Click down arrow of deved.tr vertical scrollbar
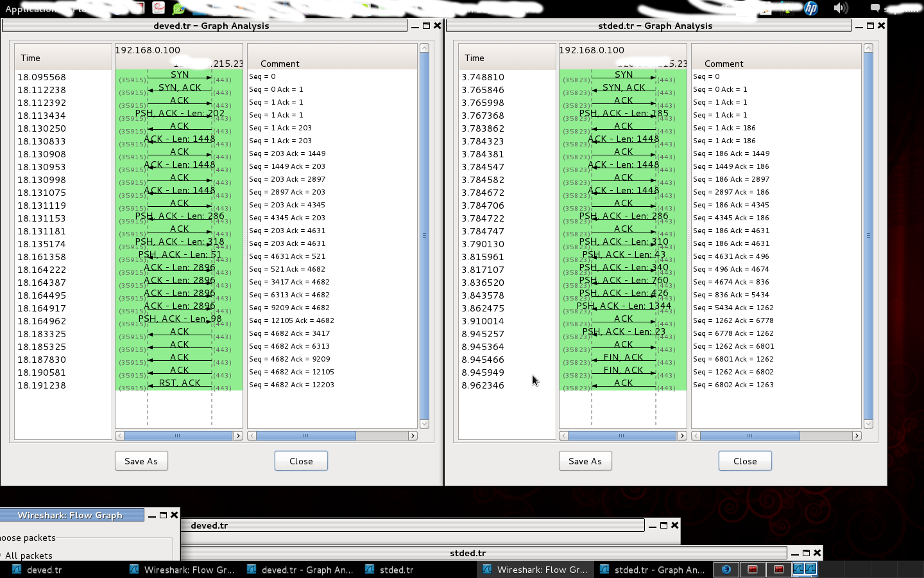 click(x=424, y=424)
